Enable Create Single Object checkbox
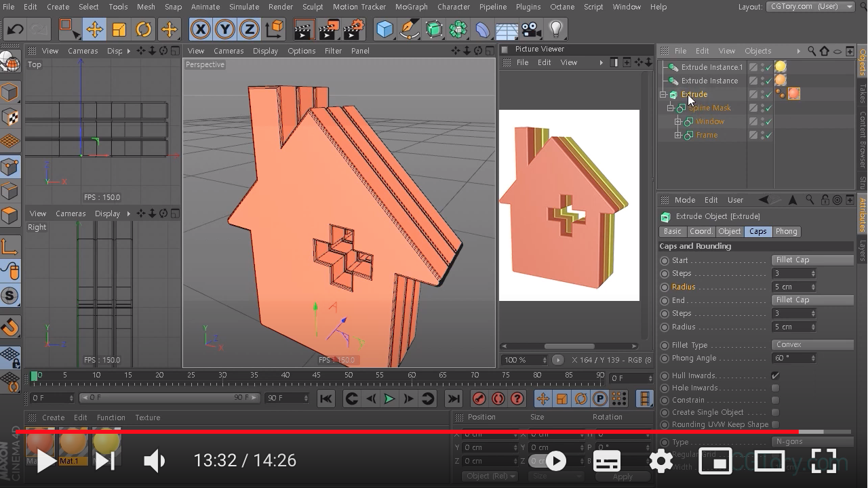868x488 pixels. (775, 412)
